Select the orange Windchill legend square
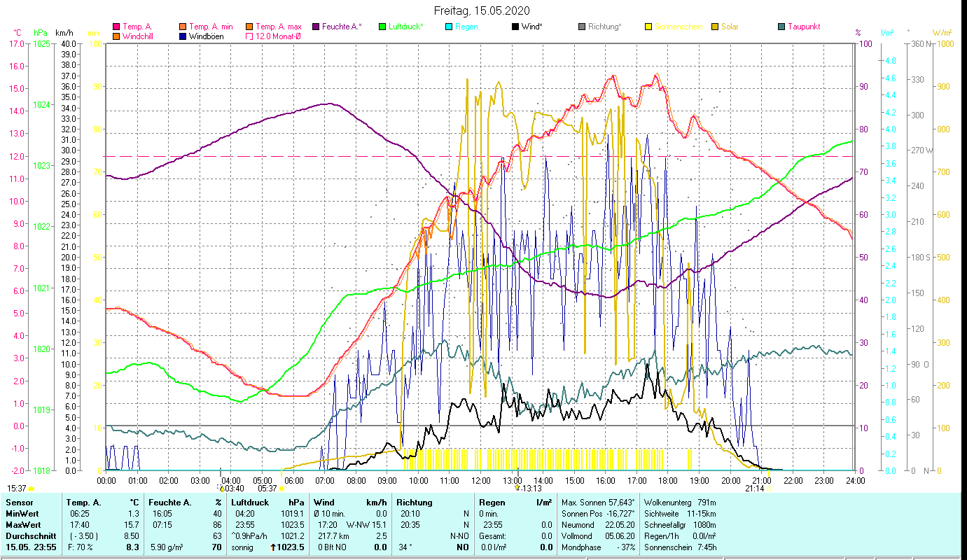This screenshot has width=967, height=560. coord(117,36)
